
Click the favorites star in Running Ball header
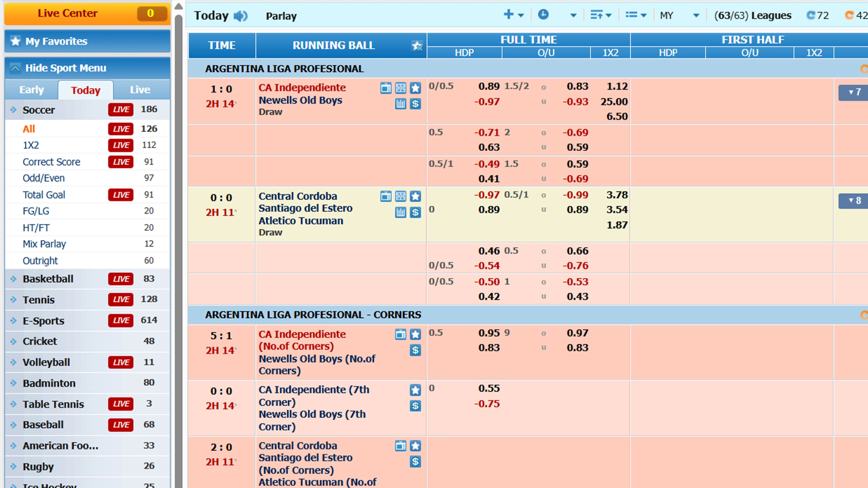417,46
